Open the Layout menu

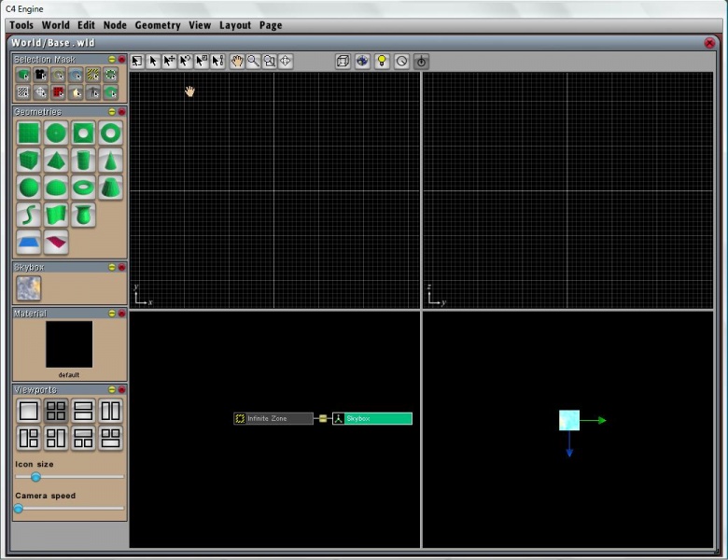[235, 25]
